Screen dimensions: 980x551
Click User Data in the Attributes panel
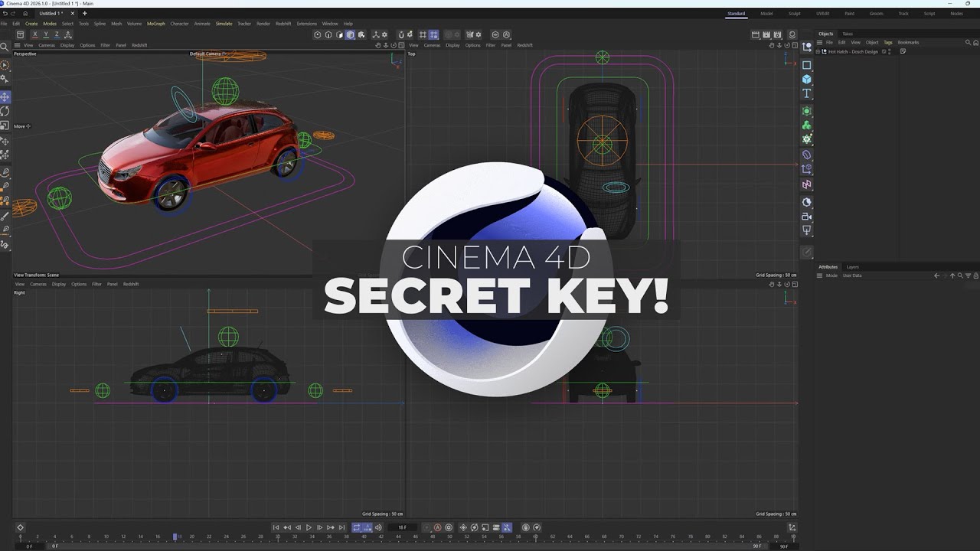point(852,275)
